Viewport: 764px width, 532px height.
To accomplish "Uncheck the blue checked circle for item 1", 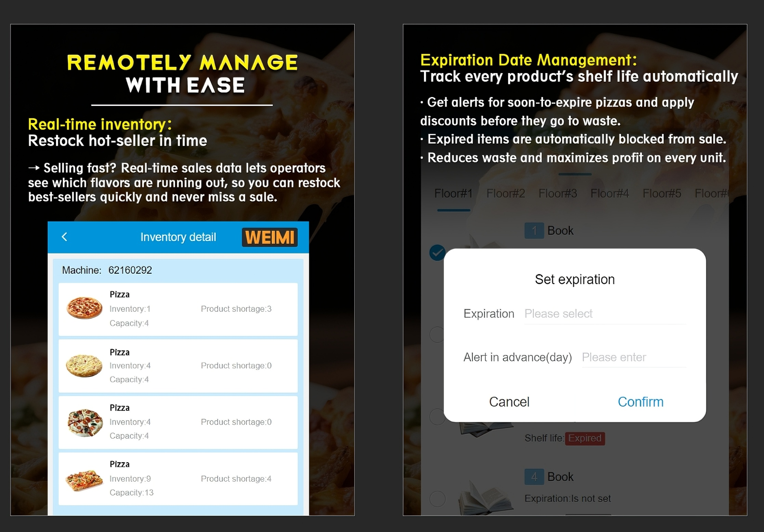I will [437, 253].
